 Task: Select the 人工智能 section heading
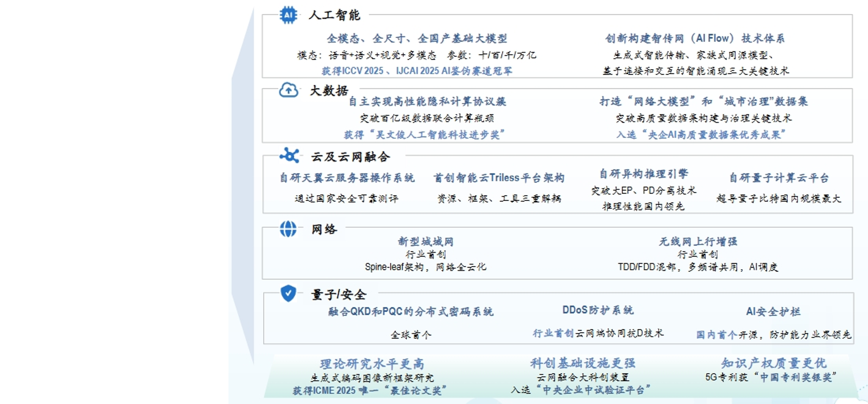[x=334, y=15]
